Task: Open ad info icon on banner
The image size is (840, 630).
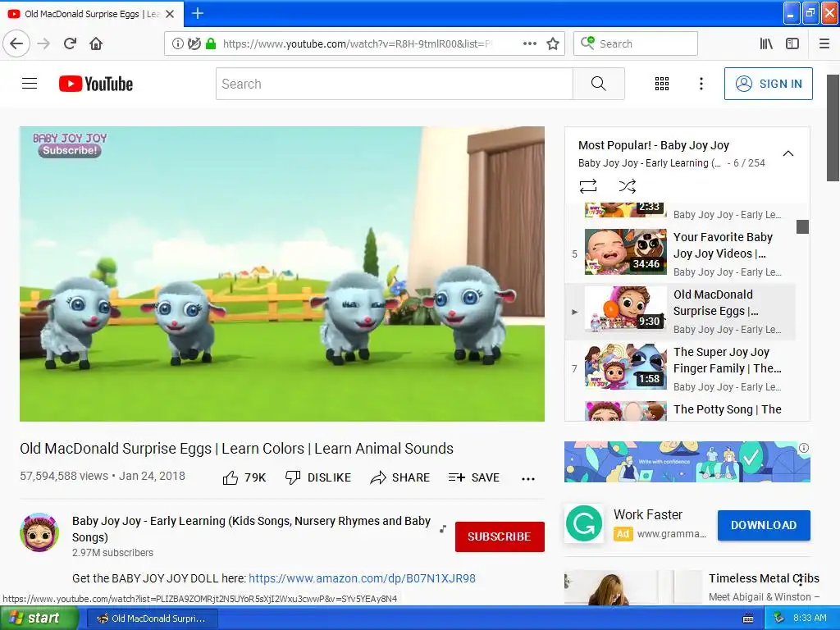Action: (x=804, y=448)
